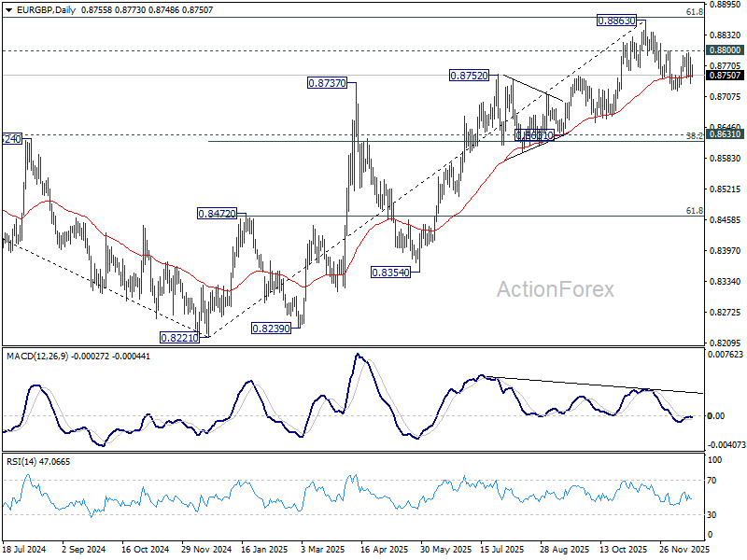Click the RSI scale value 100
Viewport: 747px width, 560px height.
[715, 460]
